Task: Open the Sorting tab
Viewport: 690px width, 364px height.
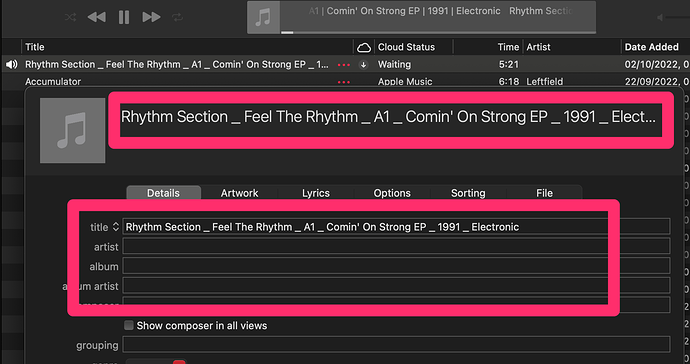Action: point(468,193)
